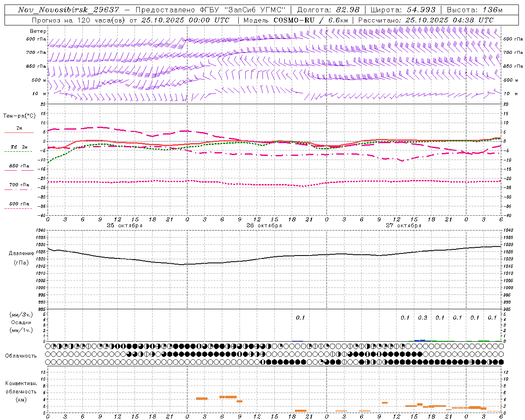Click the 'Высота: 136м' header text
525x420 pixels.
(x=475, y=10)
